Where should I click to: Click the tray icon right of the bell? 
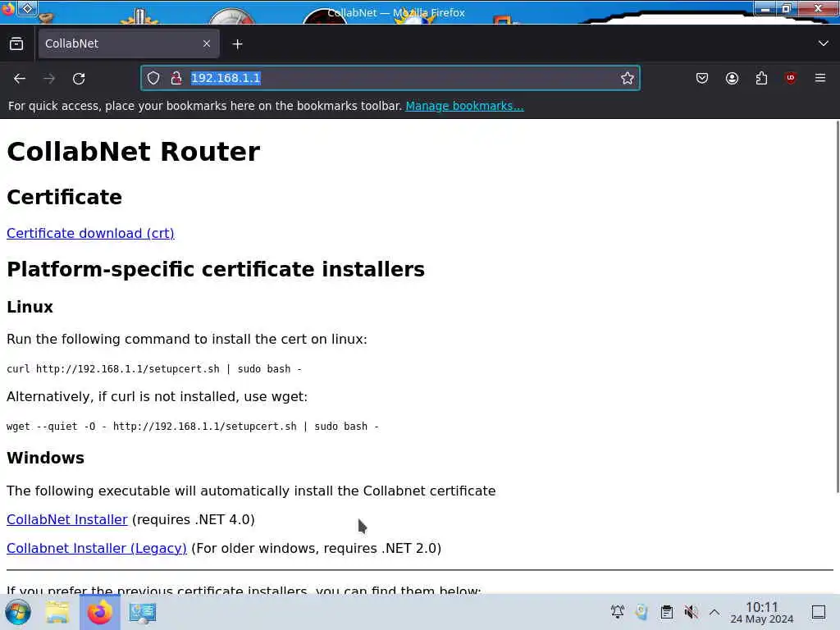pyautogui.click(x=641, y=612)
